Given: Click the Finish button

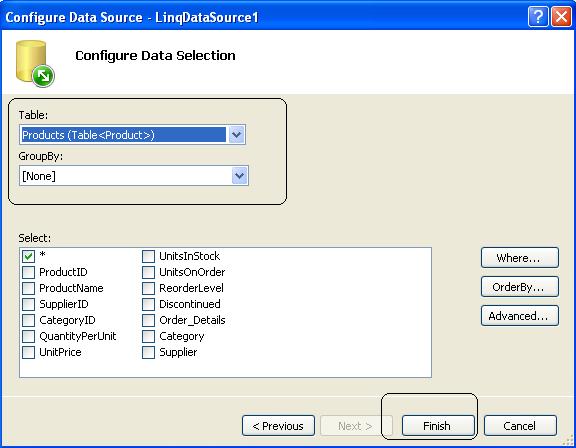Looking at the screenshot, I should pyautogui.click(x=438, y=426).
